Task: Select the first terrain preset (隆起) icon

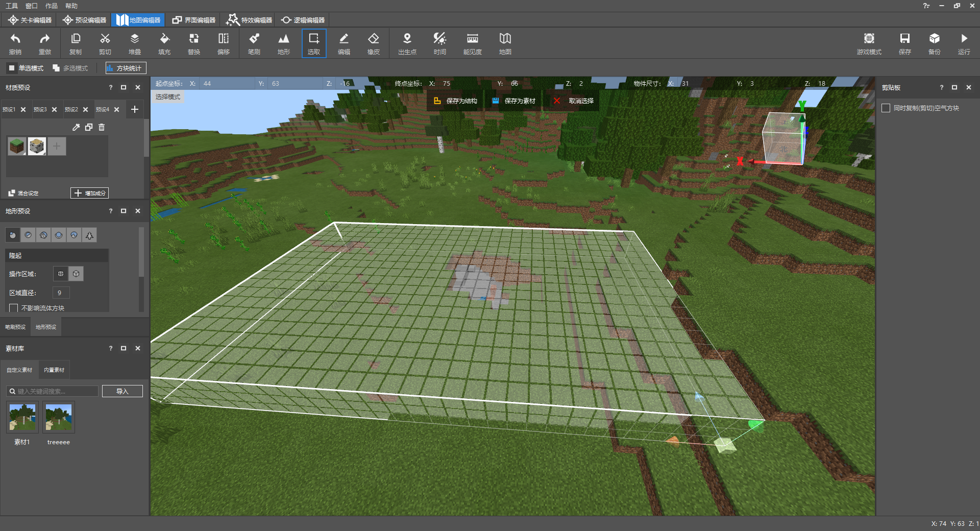Action: (x=13, y=235)
